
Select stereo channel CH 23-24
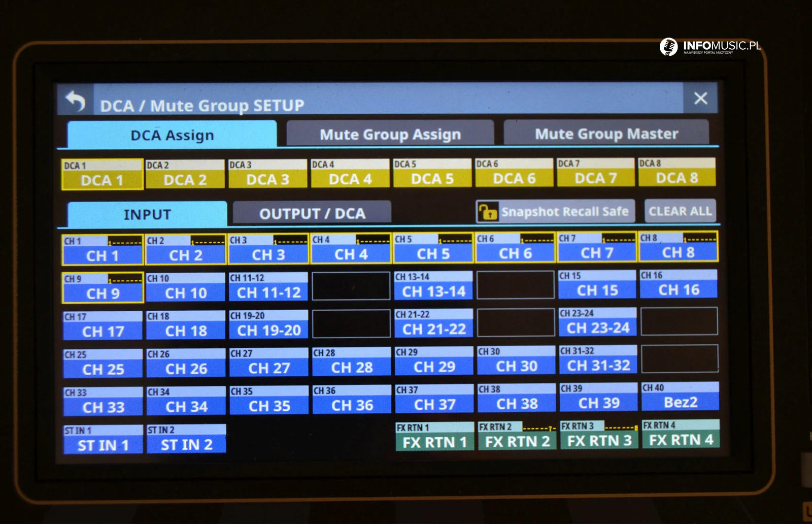598,322
